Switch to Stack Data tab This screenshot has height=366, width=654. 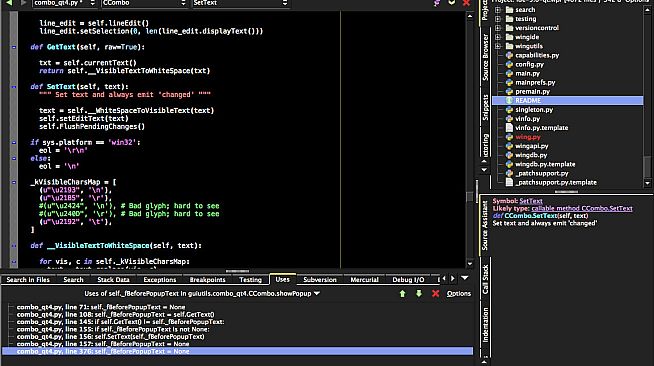click(x=113, y=280)
